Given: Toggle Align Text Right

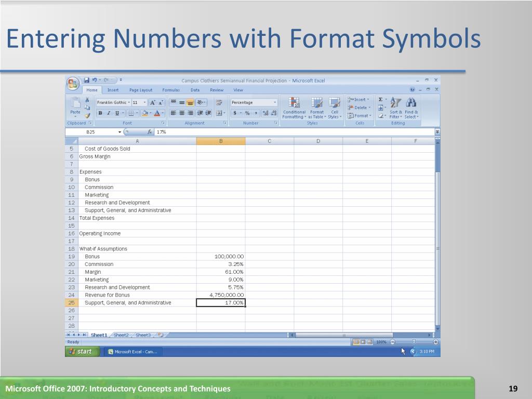Looking at the screenshot, I should [x=190, y=113].
